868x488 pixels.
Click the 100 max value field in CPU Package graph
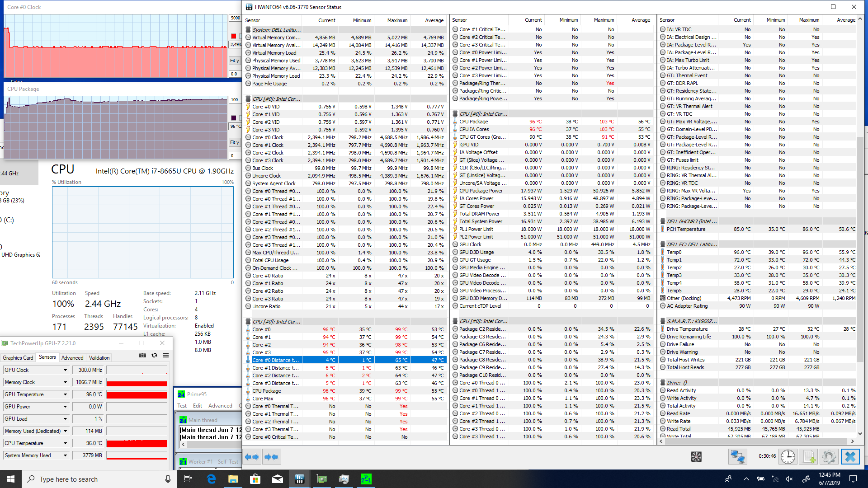(235, 100)
